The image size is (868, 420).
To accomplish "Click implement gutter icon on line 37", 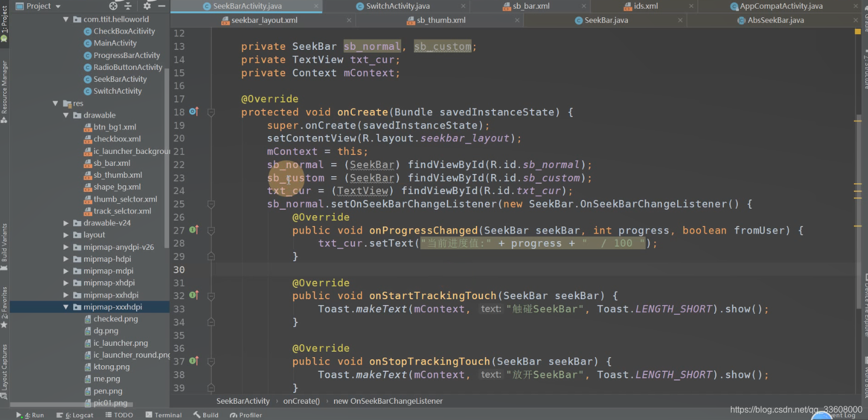I will [194, 361].
